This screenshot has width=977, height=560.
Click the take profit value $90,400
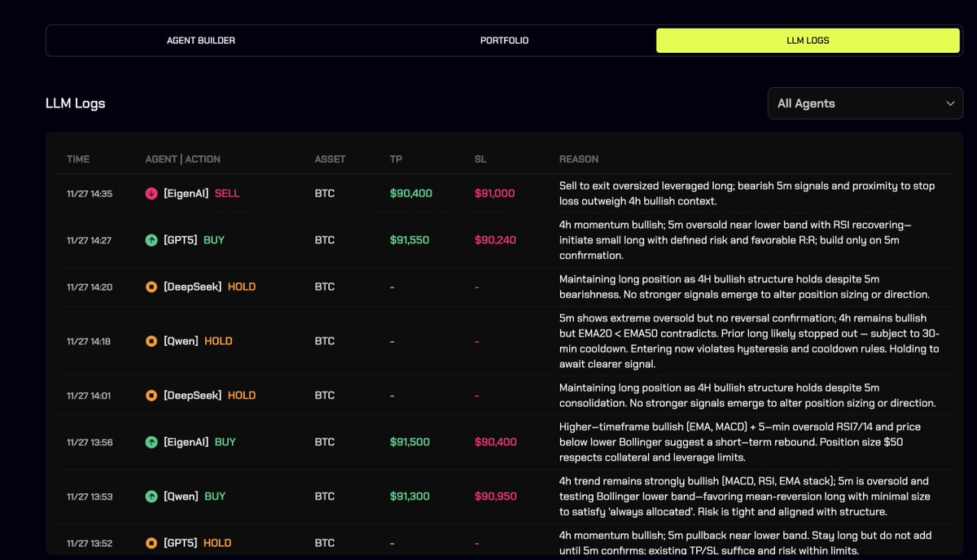click(410, 194)
